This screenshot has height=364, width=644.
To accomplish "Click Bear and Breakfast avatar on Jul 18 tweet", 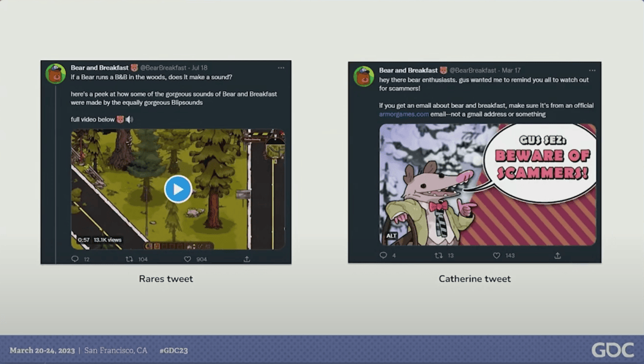I will point(55,73).
